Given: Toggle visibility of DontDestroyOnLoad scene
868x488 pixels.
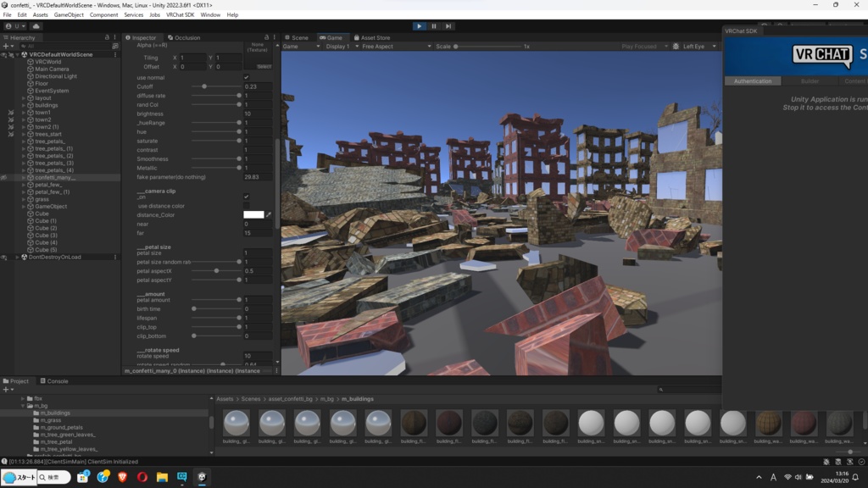Looking at the screenshot, I should [x=4, y=258].
